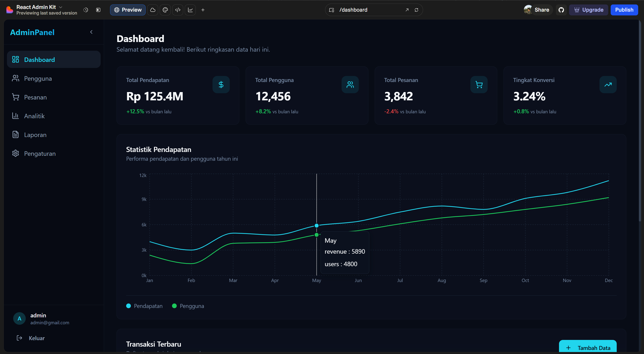
Task: Refresh the preview with the reload icon
Action: (x=417, y=10)
